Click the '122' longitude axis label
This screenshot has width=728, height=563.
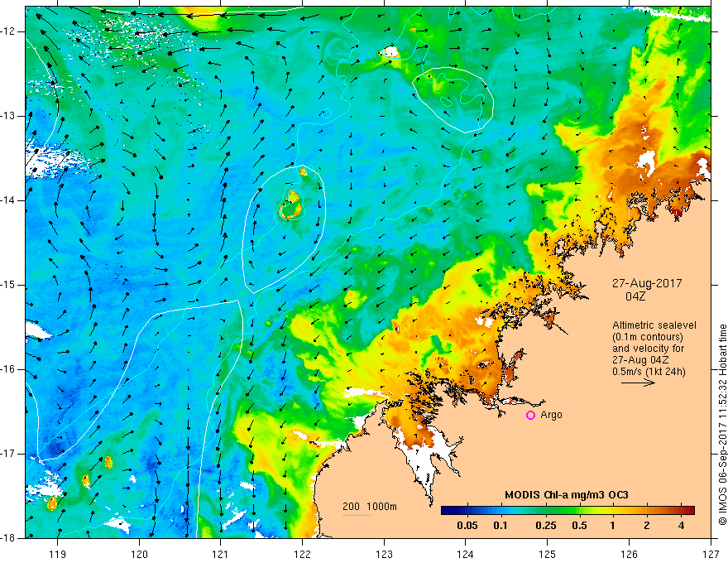(x=302, y=554)
